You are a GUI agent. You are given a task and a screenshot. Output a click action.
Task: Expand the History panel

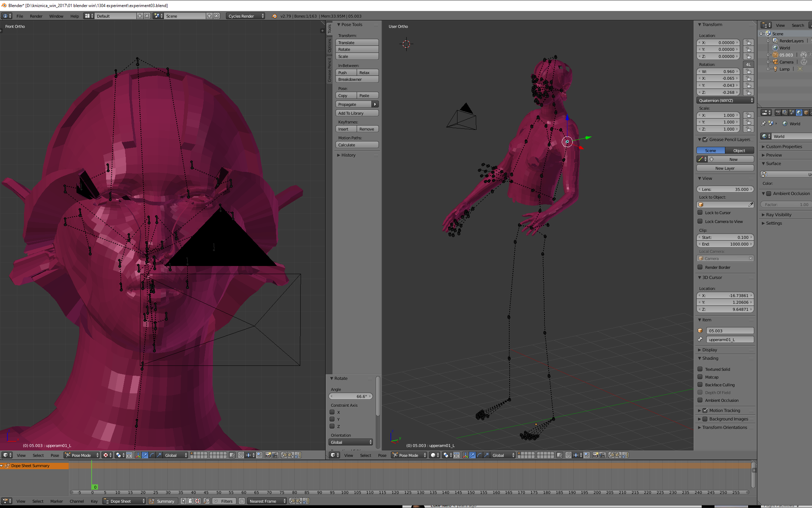348,155
